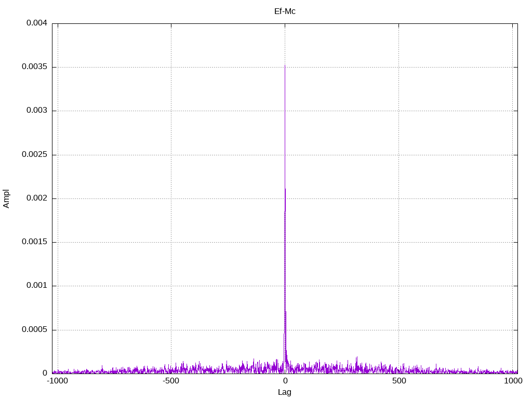The image size is (532, 399).
Task: Click the y-axis value 0.0015
Action: [35, 242]
